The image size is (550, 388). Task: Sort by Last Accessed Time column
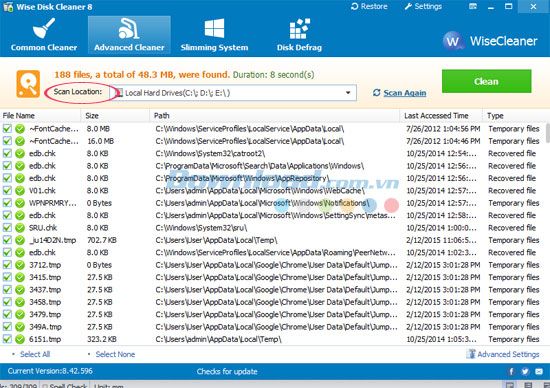tap(441, 115)
